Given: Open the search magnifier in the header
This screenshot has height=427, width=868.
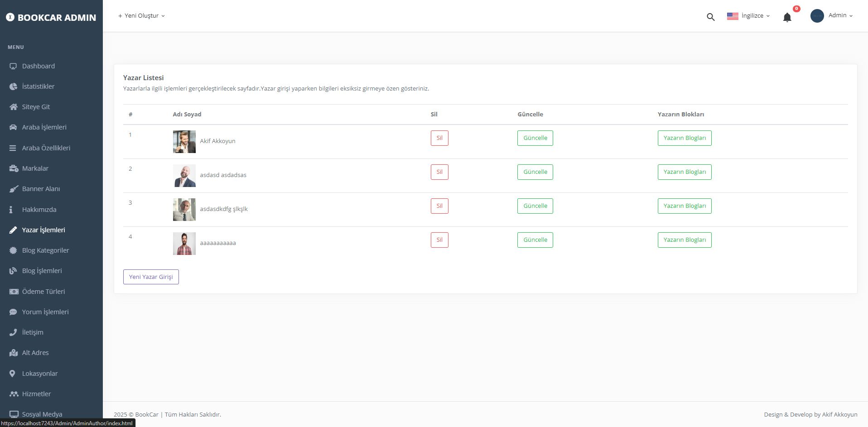Looking at the screenshot, I should (710, 16).
